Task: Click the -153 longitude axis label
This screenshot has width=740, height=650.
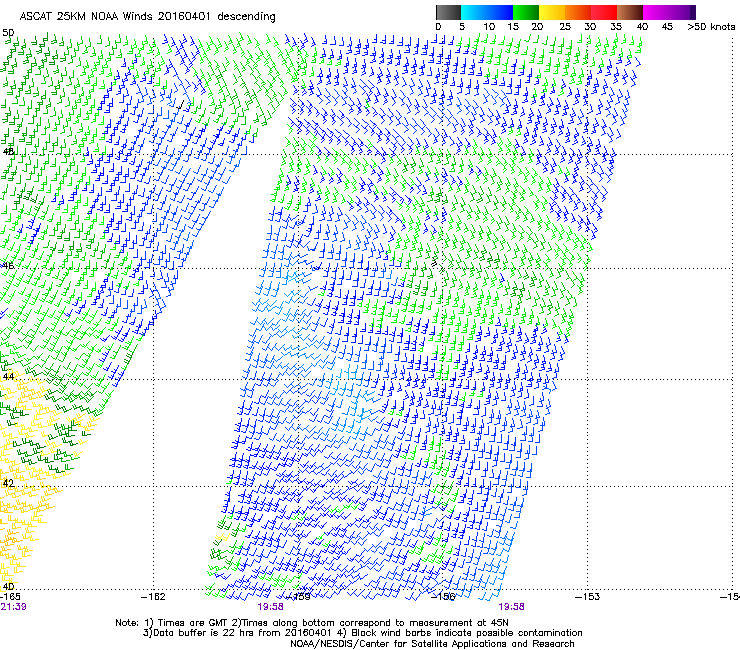Action: click(x=588, y=597)
